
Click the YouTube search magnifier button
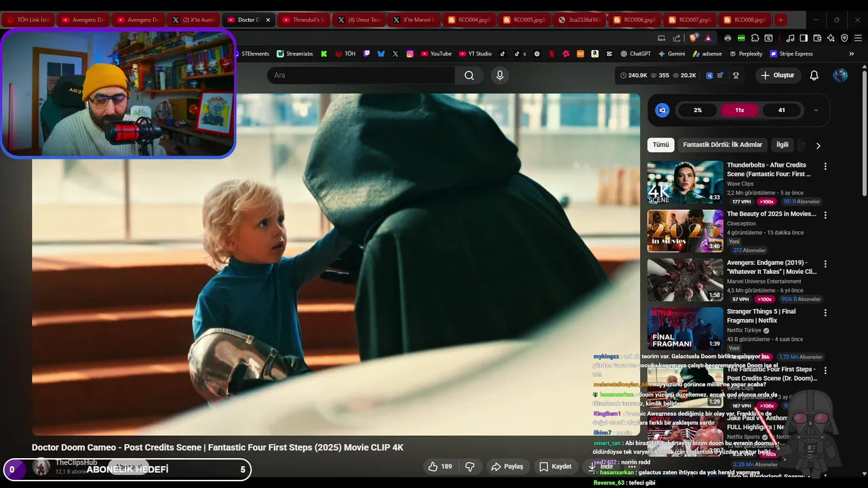point(469,75)
